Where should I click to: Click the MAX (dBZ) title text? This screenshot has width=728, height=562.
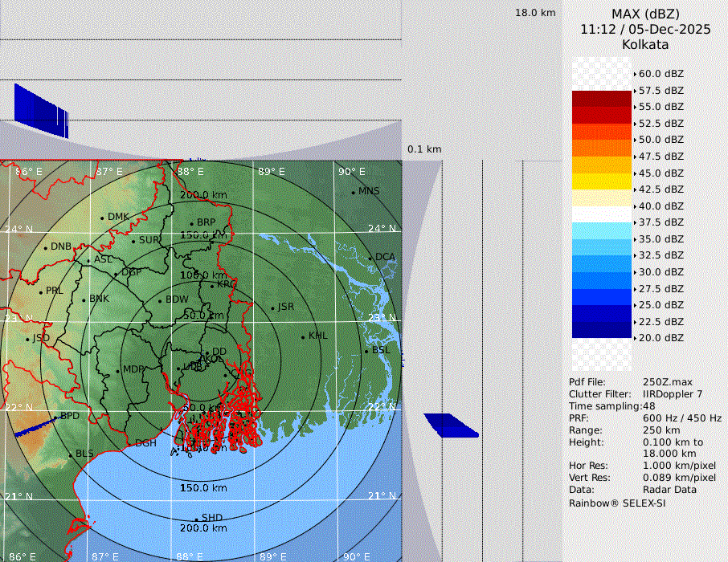(x=644, y=14)
